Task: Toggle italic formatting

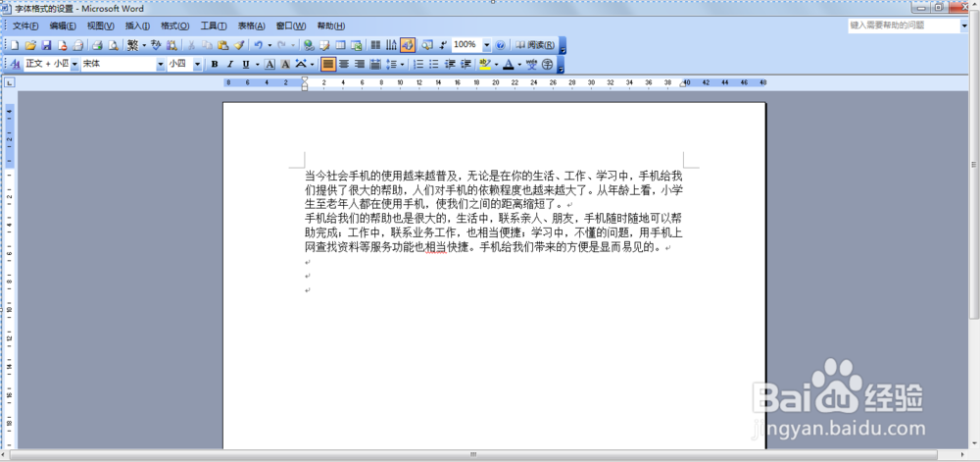Action: coord(230,64)
